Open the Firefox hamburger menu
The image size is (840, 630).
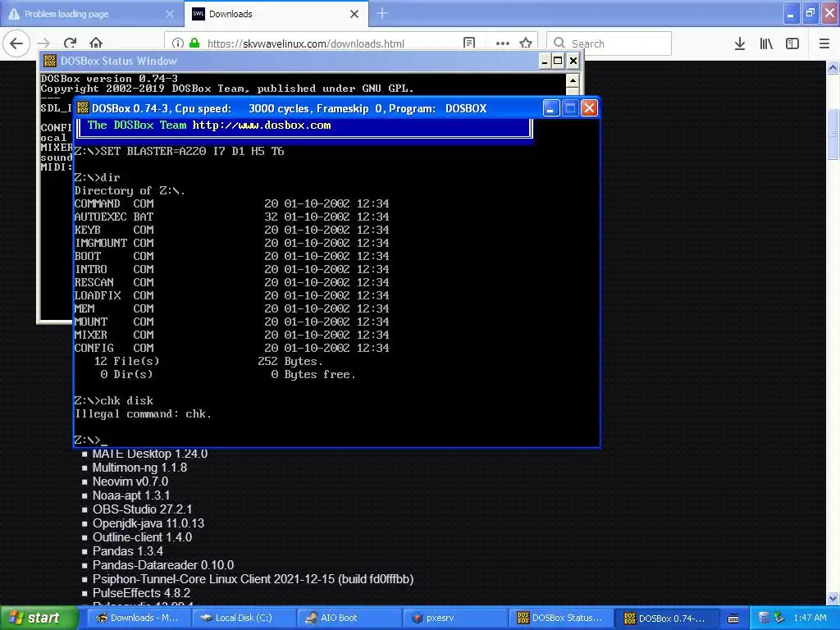(824, 43)
